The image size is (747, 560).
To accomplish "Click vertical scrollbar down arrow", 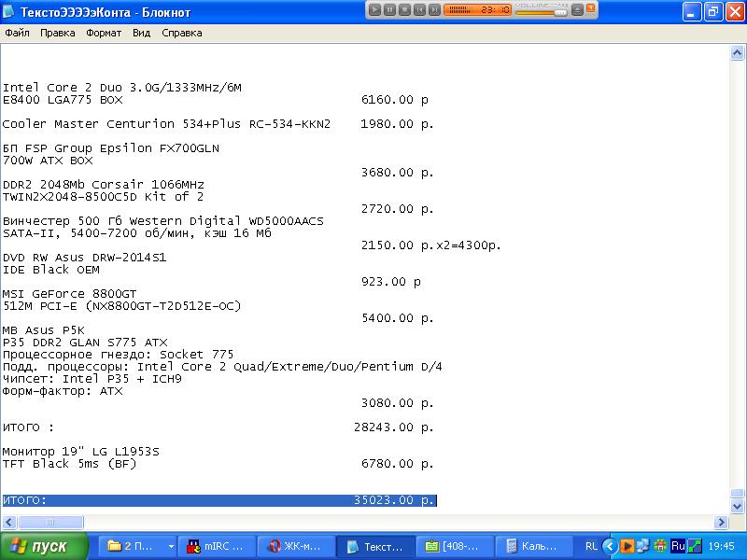I will (x=737, y=506).
